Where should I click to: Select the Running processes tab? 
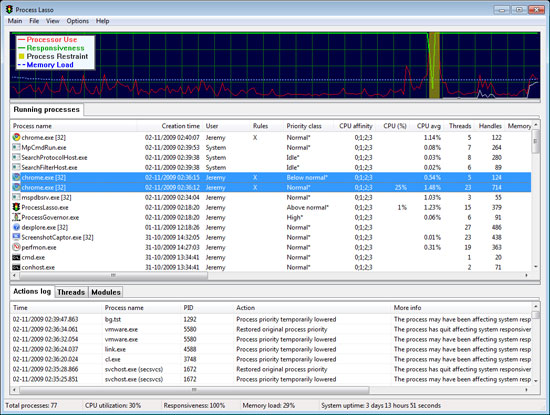47,109
